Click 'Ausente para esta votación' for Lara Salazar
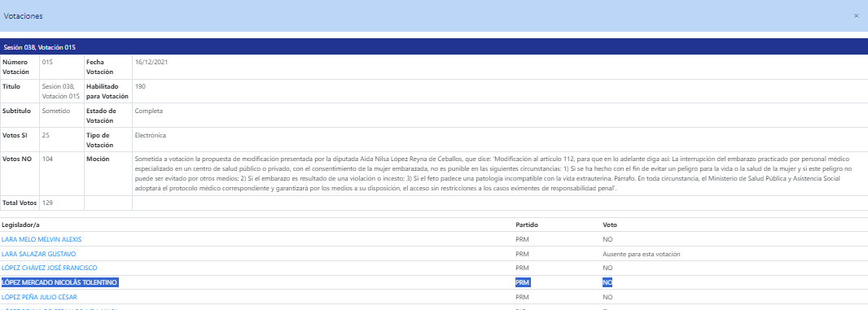 [641, 254]
